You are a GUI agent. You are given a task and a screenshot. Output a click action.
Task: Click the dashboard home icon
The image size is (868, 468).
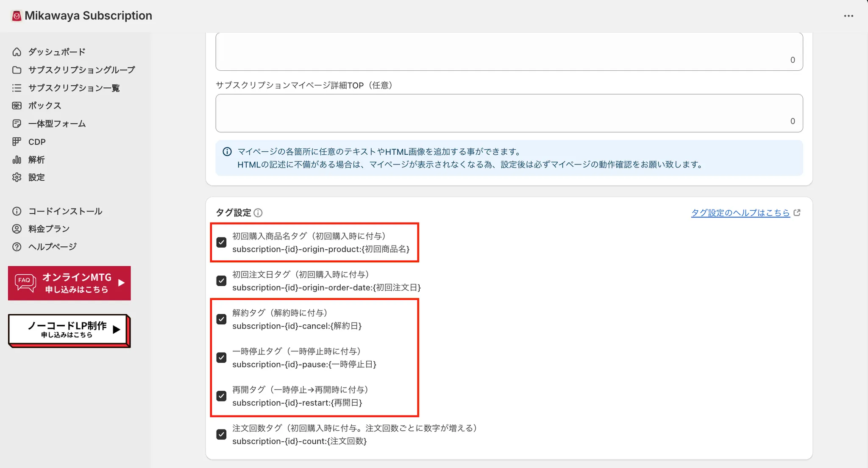(17, 52)
